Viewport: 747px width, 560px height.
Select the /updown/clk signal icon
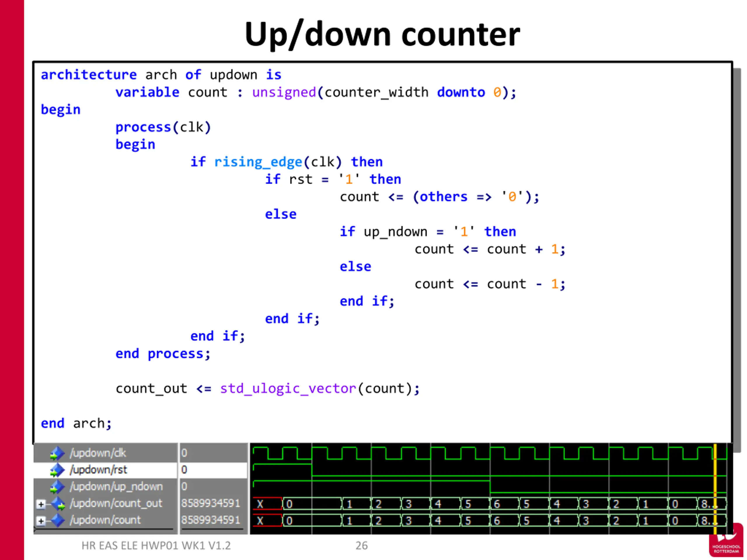57,453
